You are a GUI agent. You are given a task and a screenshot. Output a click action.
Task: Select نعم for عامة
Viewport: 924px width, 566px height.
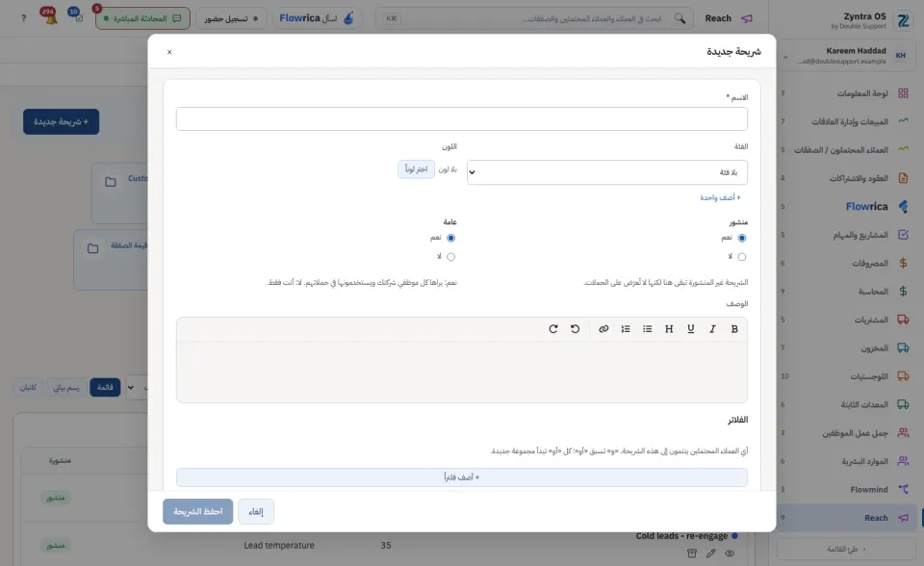450,238
